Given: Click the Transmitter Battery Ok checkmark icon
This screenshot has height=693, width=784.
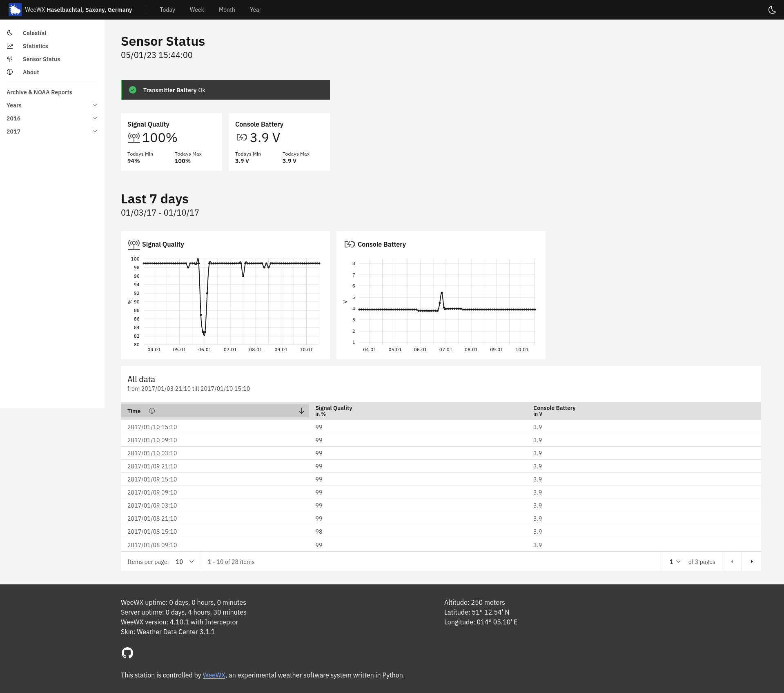Looking at the screenshot, I should pyautogui.click(x=133, y=90).
